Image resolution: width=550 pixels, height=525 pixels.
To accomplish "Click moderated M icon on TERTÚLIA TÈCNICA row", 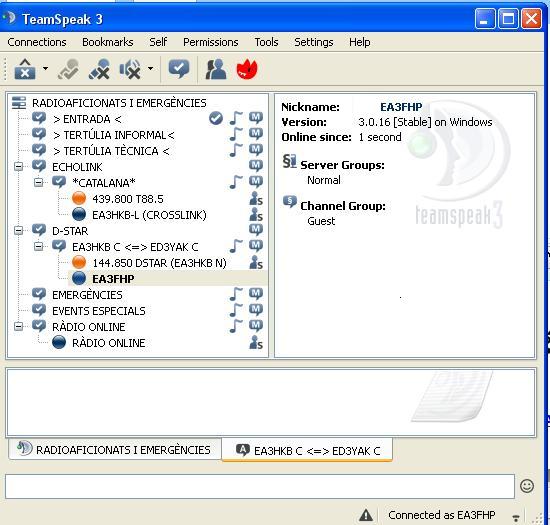I will [x=256, y=150].
